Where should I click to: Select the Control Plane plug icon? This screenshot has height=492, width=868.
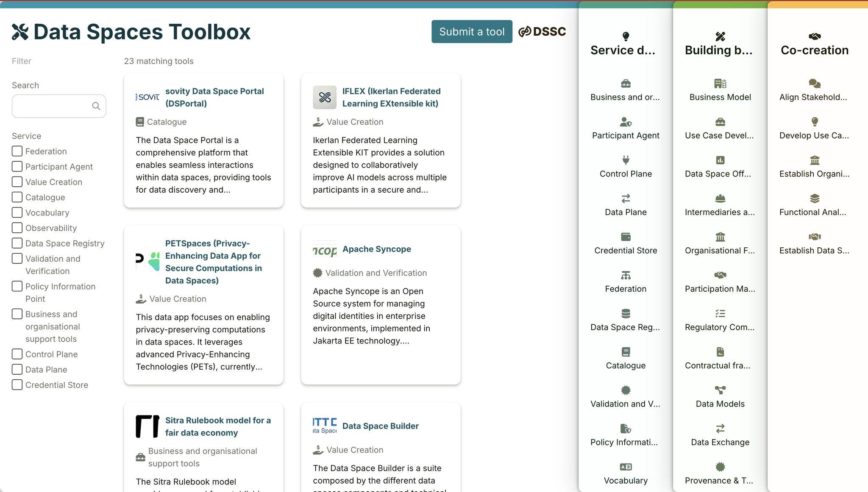pos(626,160)
